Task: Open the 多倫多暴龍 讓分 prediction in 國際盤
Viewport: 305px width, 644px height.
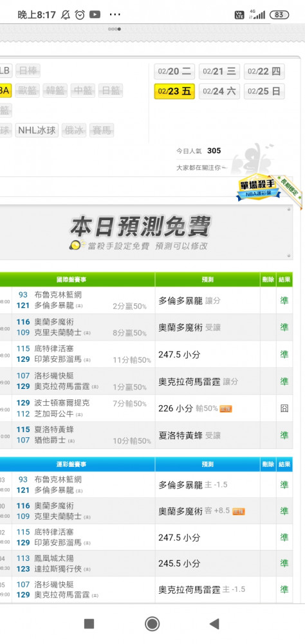Action: click(x=189, y=301)
